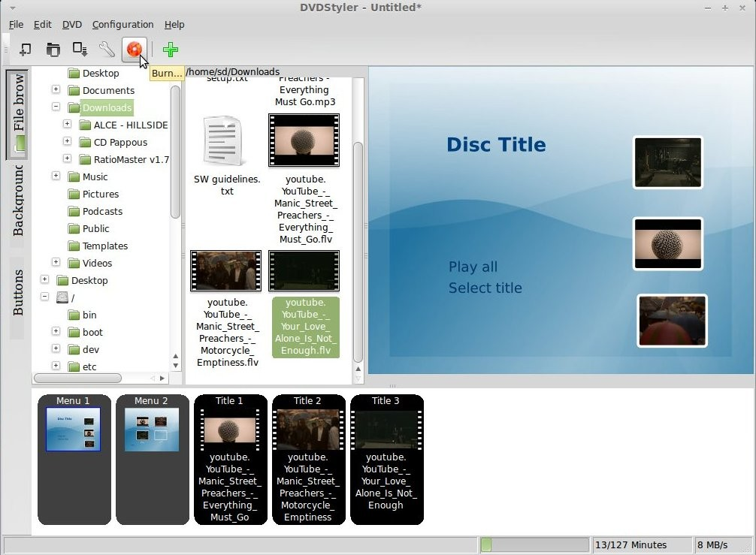Select Menu 1 in the titleset bar

click(x=74, y=460)
